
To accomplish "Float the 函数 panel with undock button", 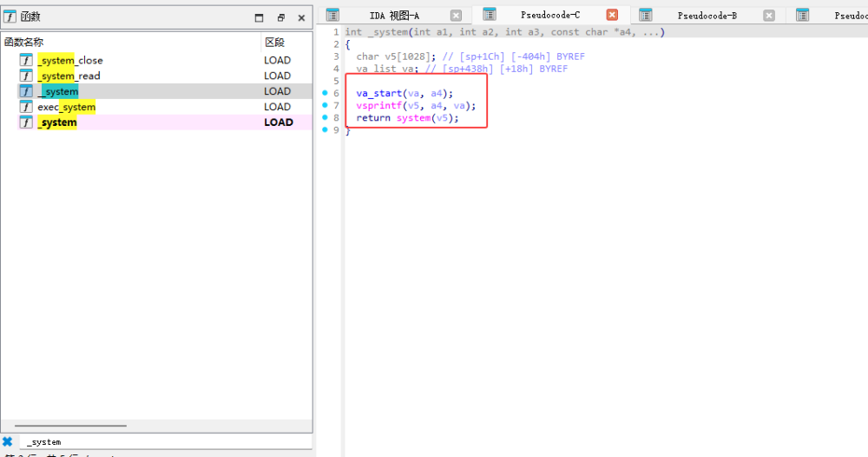I will tap(280, 17).
